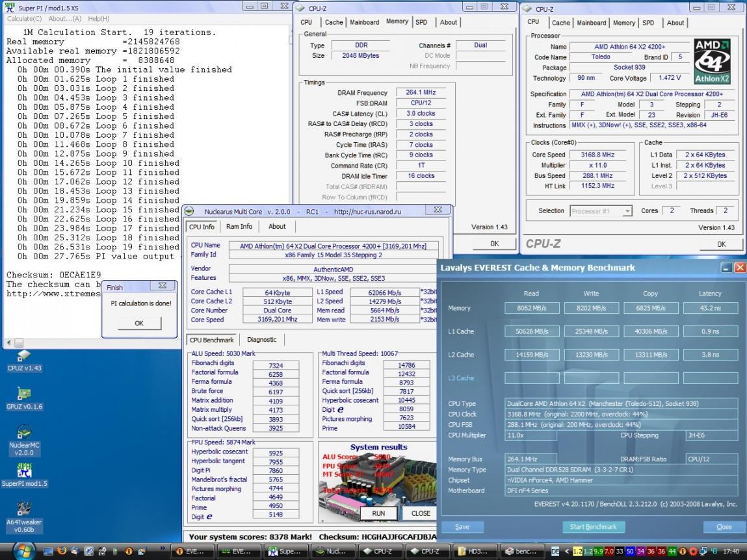Switch to SPD tab in the left CPU-Z window

(x=421, y=22)
